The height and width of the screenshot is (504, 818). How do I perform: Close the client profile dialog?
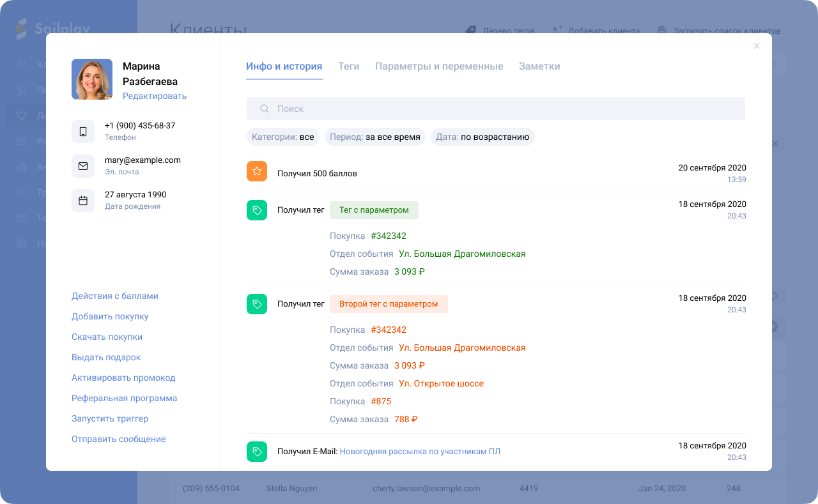coord(757,46)
